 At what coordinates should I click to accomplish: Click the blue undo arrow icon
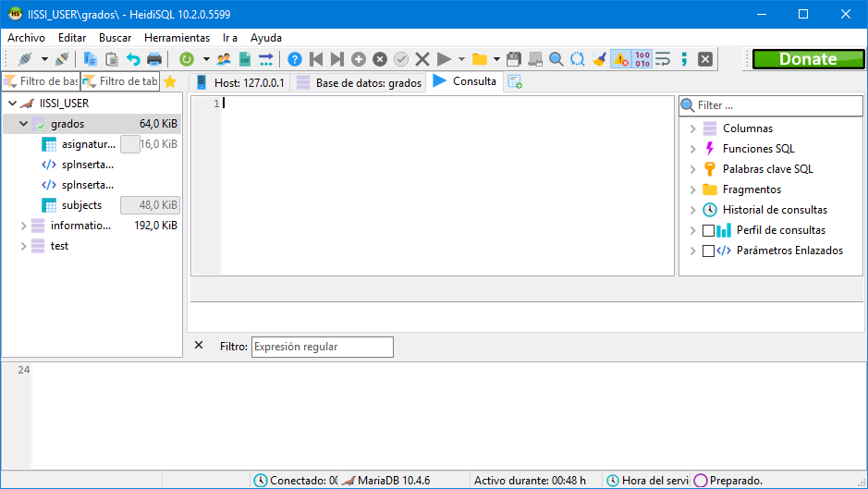coord(133,59)
